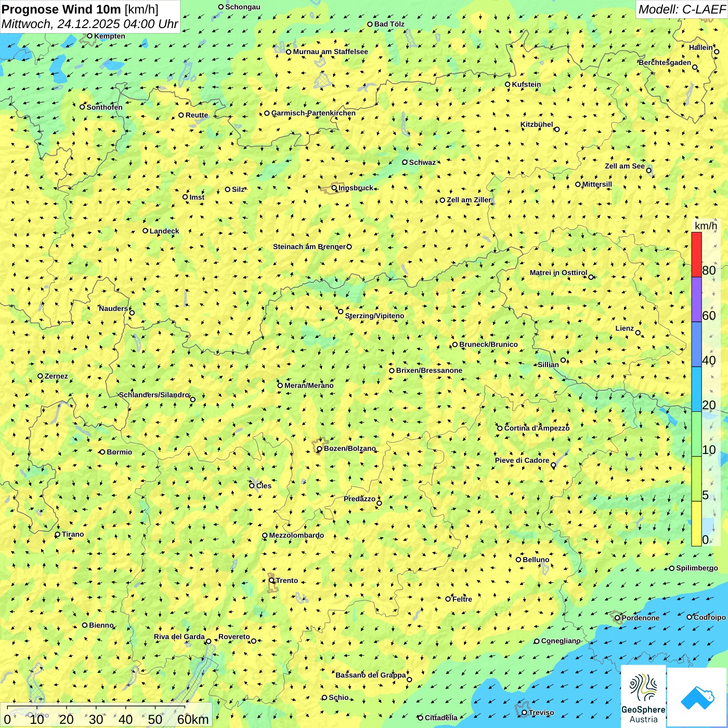The image size is (728, 728).
Task: Select the yellow-green 5–10 legend swatch
Action: [696, 479]
